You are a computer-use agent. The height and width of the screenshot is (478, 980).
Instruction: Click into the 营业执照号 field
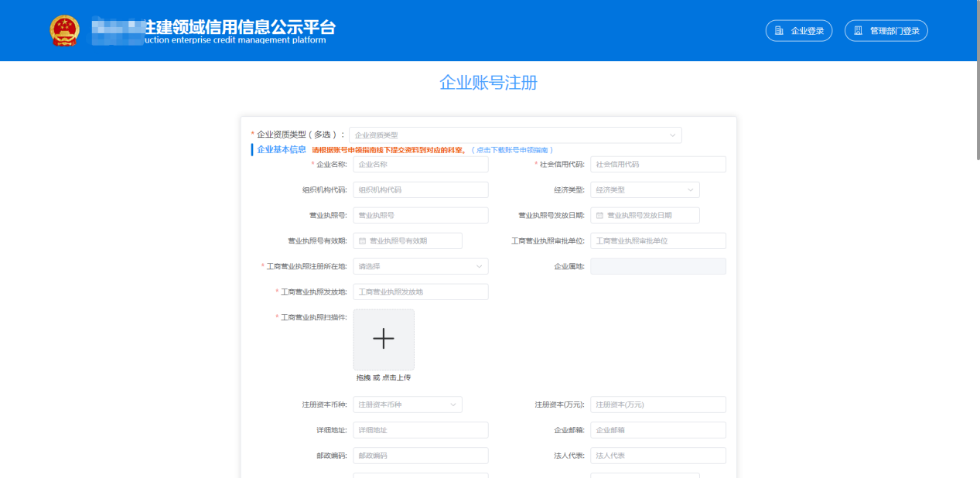[x=420, y=215]
